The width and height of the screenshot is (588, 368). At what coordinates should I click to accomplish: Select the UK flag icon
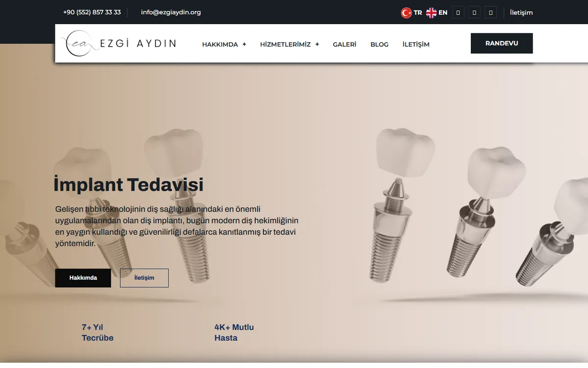pyautogui.click(x=431, y=13)
